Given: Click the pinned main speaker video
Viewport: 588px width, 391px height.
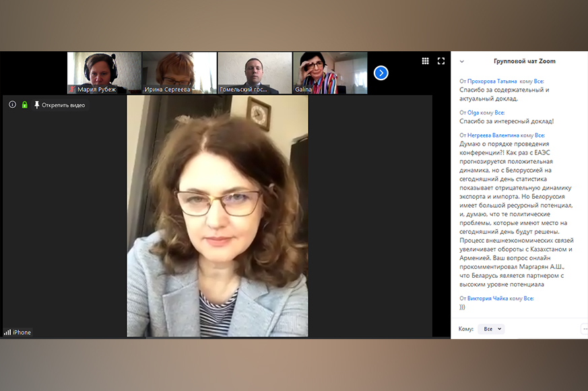Looking at the screenshot, I should pos(218,216).
